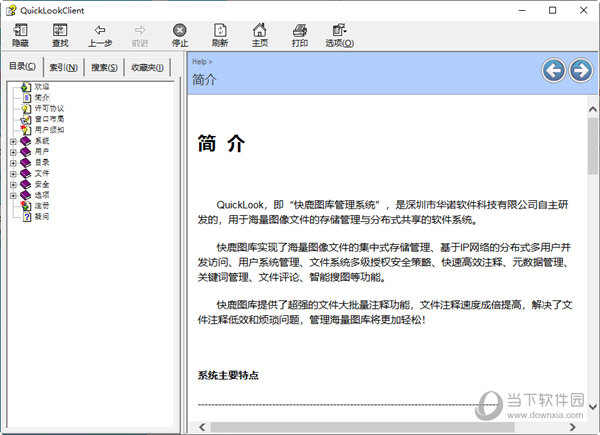Open the 欢迎 topic in the tree
600x435 pixels.
click(42, 87)
